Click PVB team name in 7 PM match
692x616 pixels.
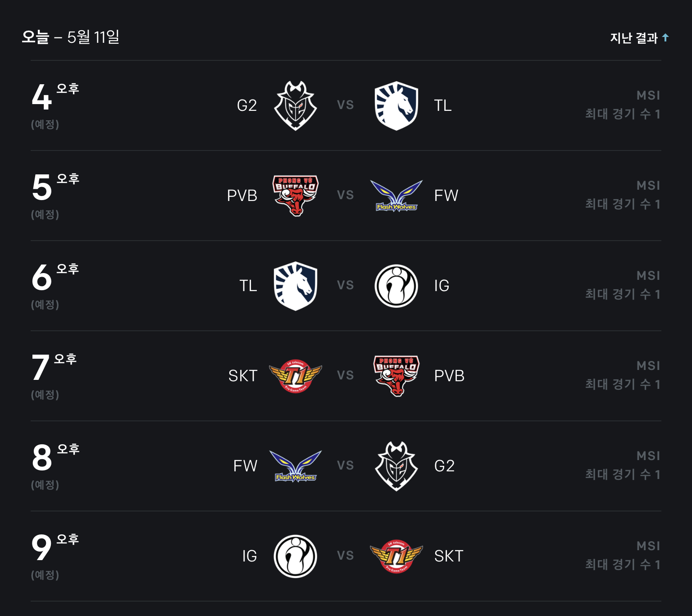point(449,376)
